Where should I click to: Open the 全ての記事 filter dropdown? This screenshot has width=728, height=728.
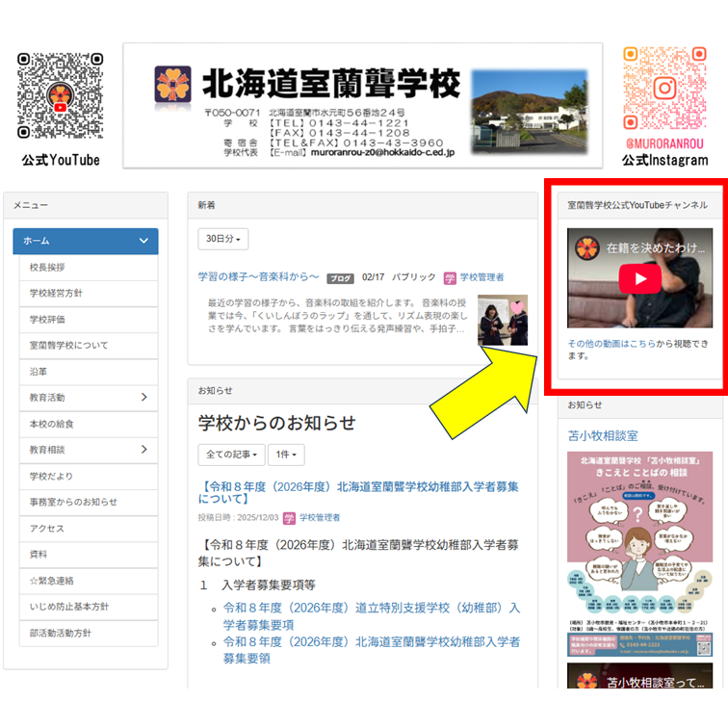pyautogui.click(x=230, y=455)
